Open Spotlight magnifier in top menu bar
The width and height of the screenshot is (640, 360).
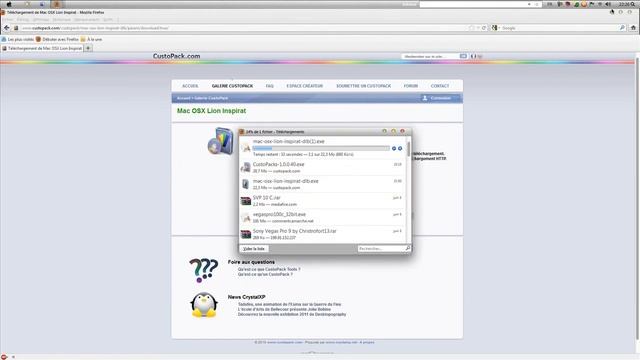click(x=633, y=4)
